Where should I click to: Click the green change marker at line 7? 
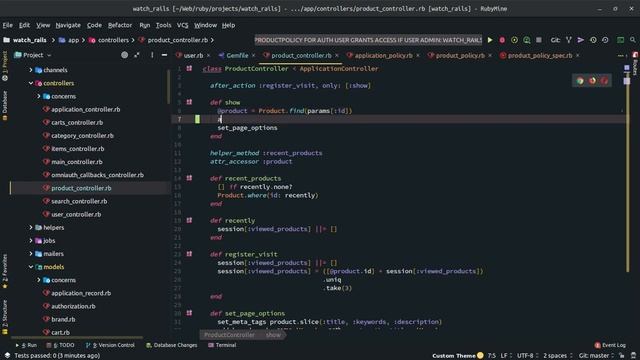198,119
